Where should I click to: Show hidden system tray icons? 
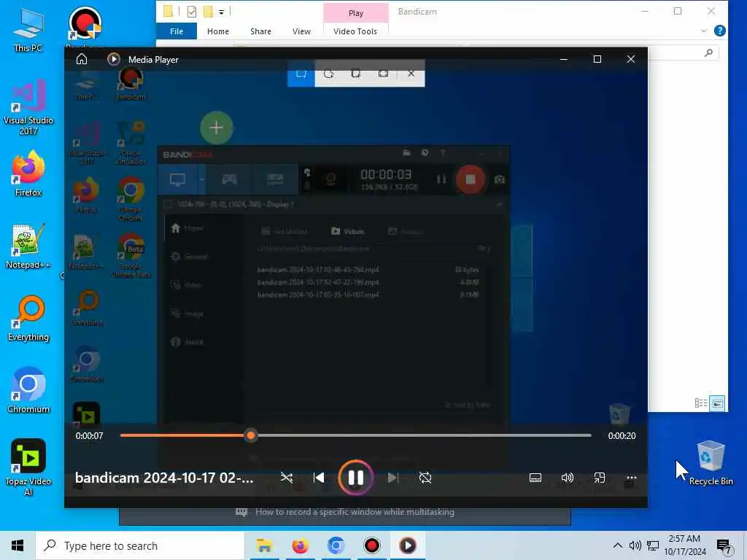[617, 545]
